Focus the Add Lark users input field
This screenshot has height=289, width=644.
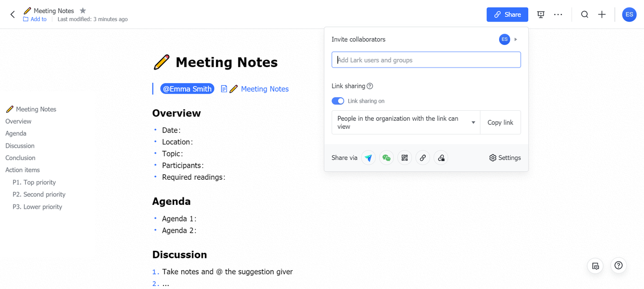pyautogui.click(x=426, y=60)
